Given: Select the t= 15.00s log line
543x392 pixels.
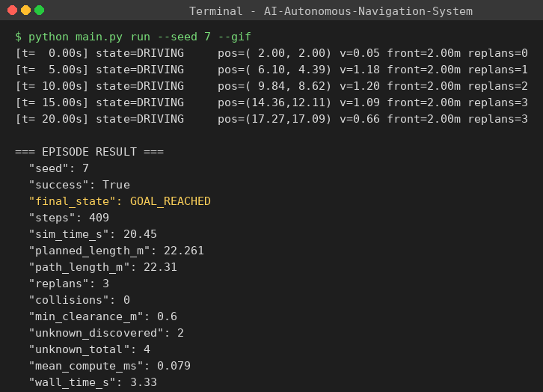Looking at the screenshot, I should pyautogui.click(x=271, y=102).
